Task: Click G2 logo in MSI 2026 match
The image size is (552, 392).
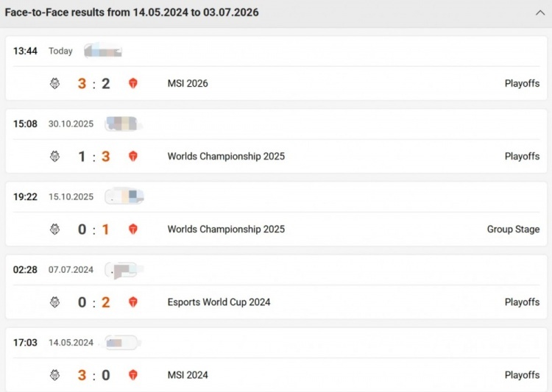Action: coord(54,83)
